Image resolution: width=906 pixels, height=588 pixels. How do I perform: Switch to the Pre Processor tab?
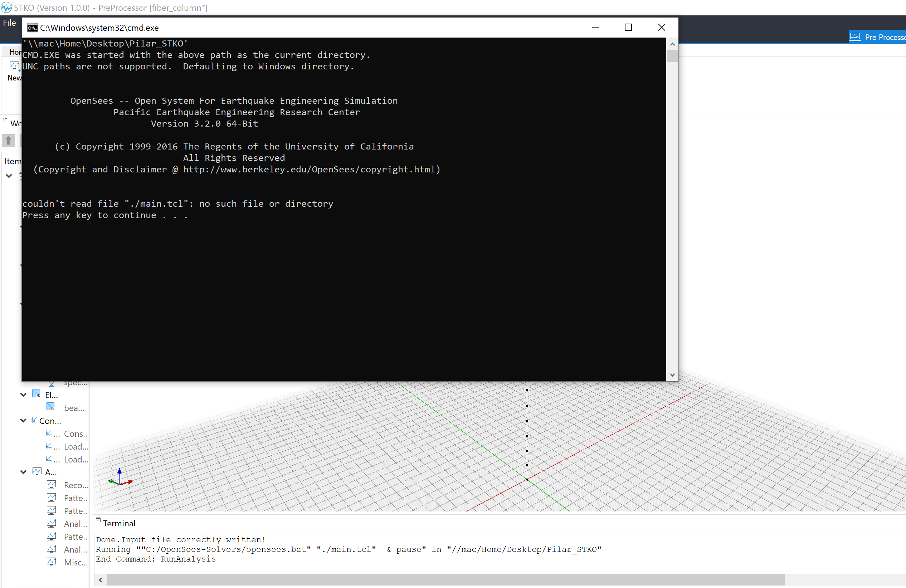pos(877,37)
